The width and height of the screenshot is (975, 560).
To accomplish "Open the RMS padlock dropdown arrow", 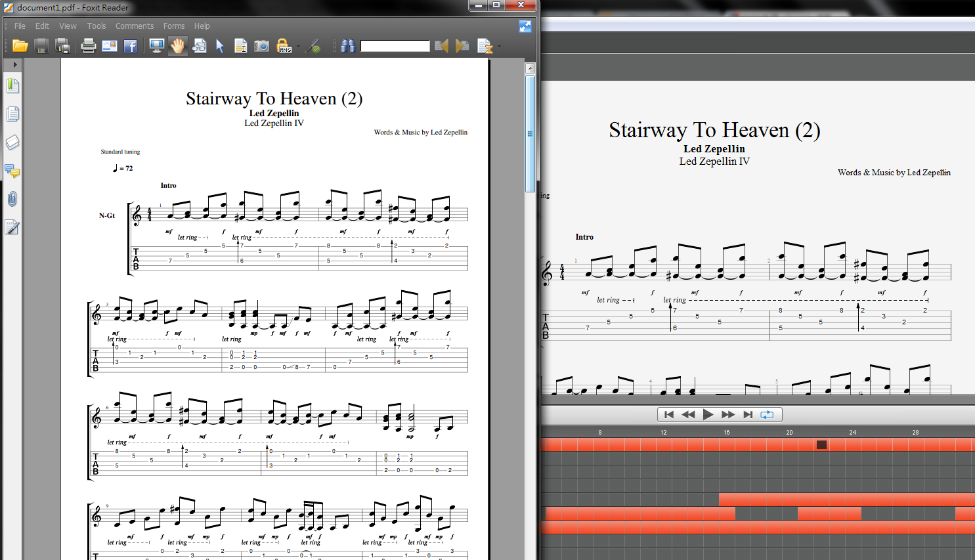I will 298,47.
